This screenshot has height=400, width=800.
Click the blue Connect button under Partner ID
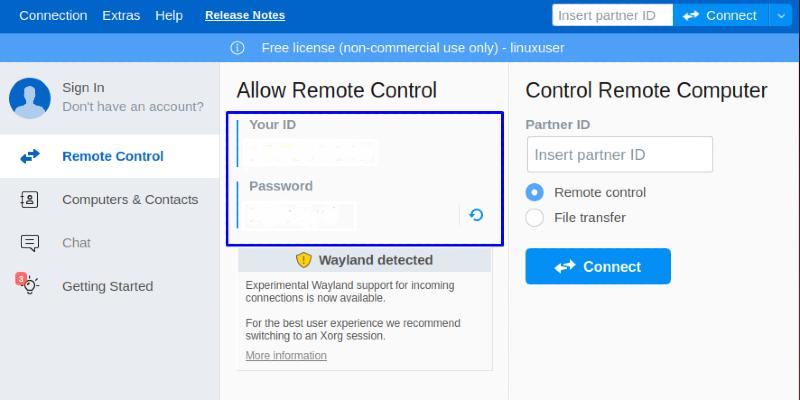(x=598, y=266)
